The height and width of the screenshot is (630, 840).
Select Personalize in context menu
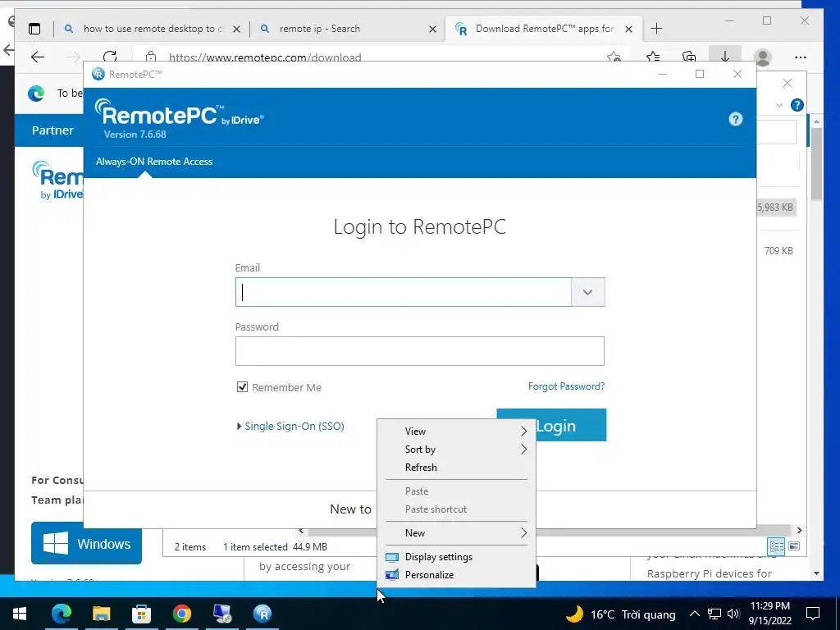coord(456,575)
